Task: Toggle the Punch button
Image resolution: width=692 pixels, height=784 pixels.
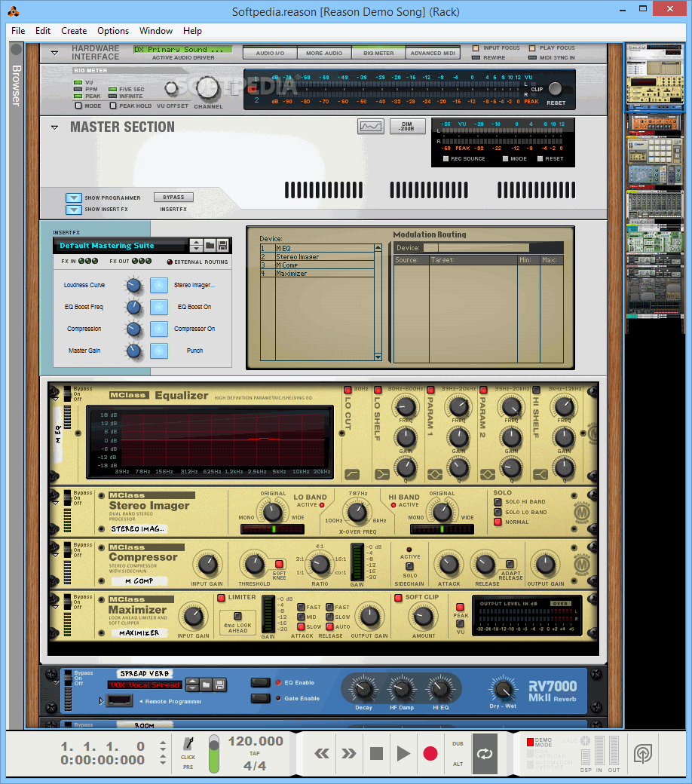Action: pos(159,351)
